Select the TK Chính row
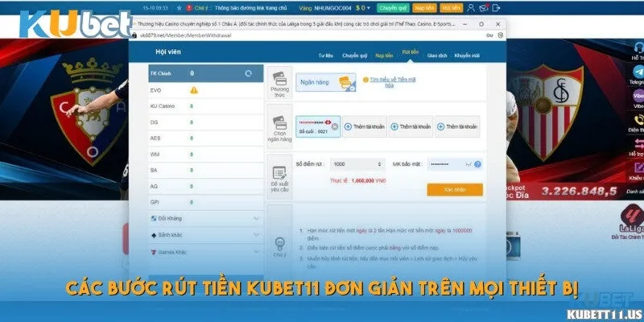This screenshot has height=322, width=644. coord(206,73)
